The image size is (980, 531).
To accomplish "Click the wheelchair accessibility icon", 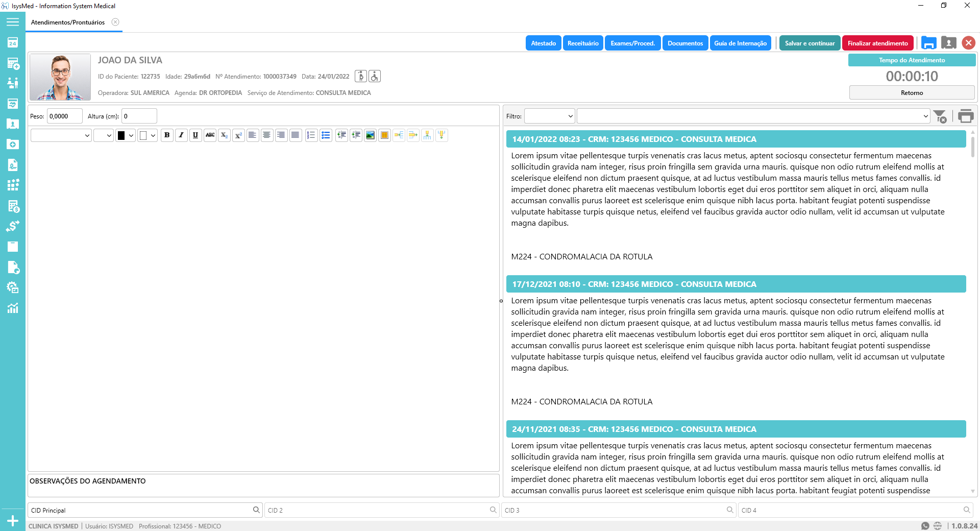I will 375,77.
